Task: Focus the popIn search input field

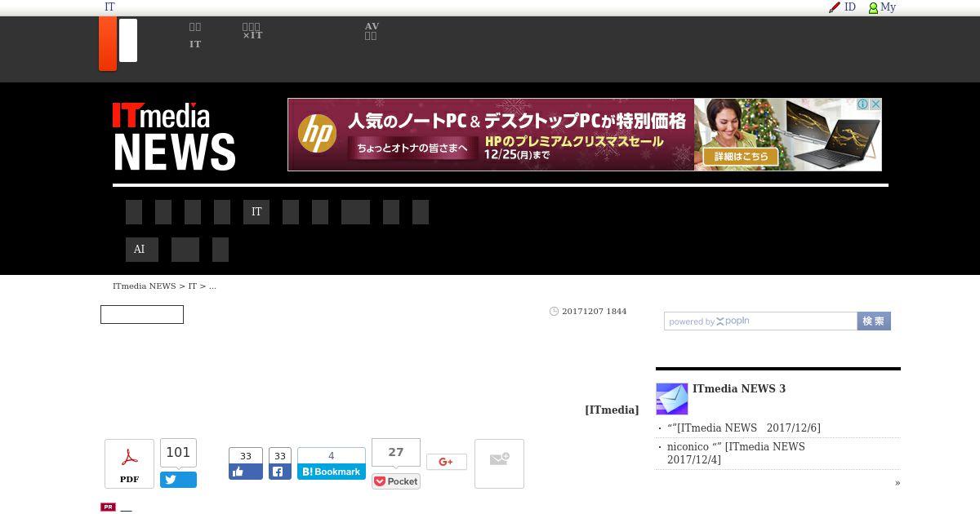Action: coord(760,321)
